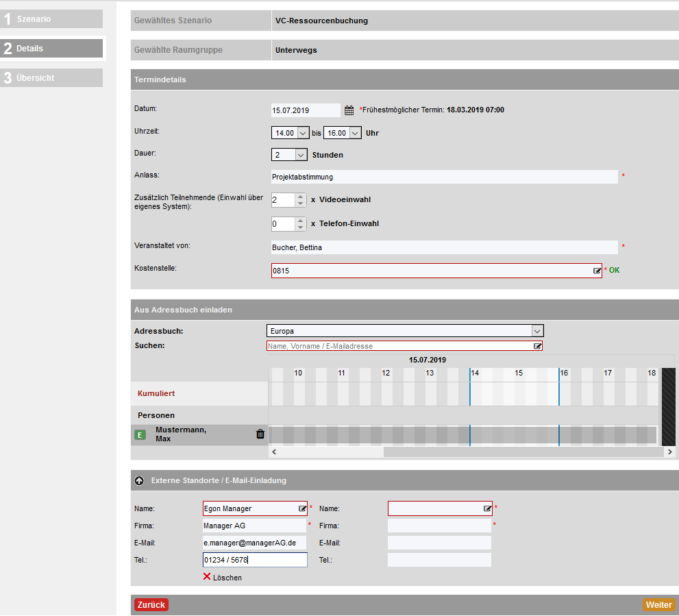Viewport: 679px width, 616px height.
Task: Open the calendar date picker icon
Action: [349, 110]
